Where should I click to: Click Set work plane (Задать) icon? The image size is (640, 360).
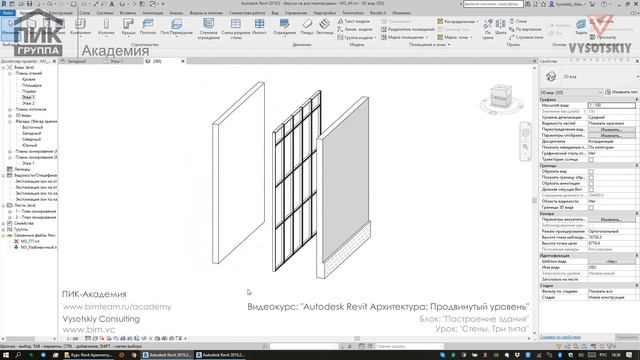pos(581,27)
